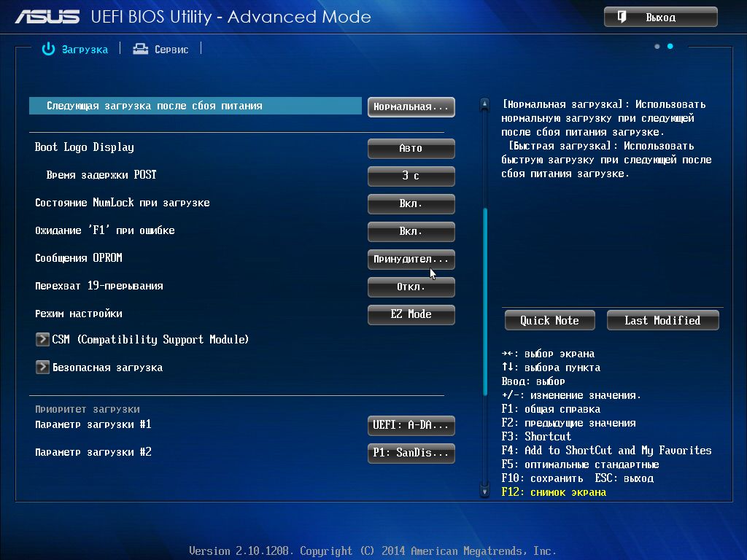Click the arrow icon beside CSM entry
This screenshot has height=560, width=747.
42,340
